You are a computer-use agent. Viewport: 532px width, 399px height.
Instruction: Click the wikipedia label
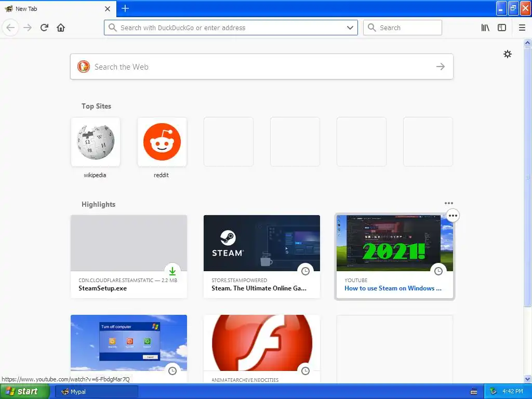pos(95,175)
